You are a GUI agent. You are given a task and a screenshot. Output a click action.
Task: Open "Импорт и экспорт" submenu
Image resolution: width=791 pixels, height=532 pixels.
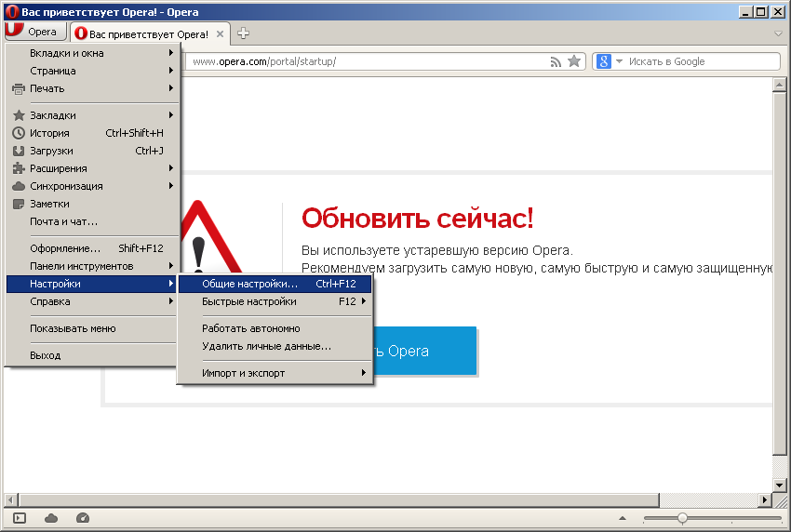click(x=275, y=373)
